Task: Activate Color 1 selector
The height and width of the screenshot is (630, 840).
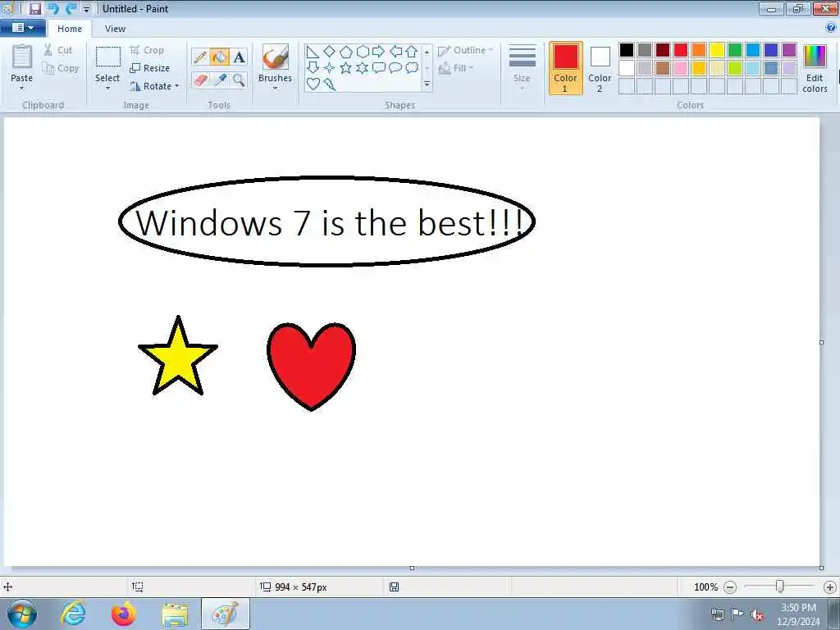Action: (566, 68)
